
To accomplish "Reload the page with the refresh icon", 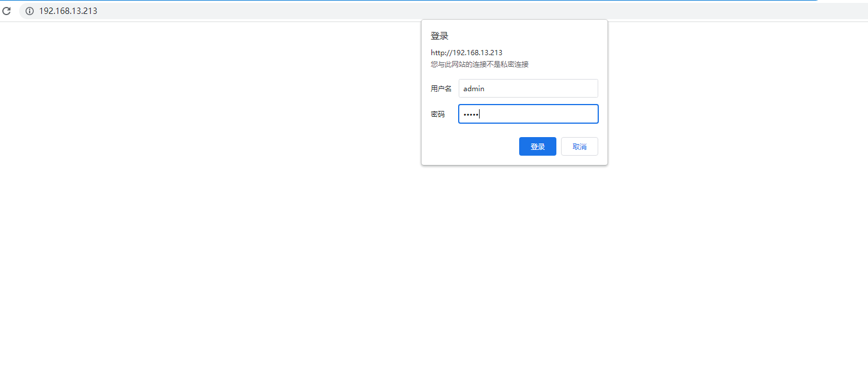I will [7, 11].
